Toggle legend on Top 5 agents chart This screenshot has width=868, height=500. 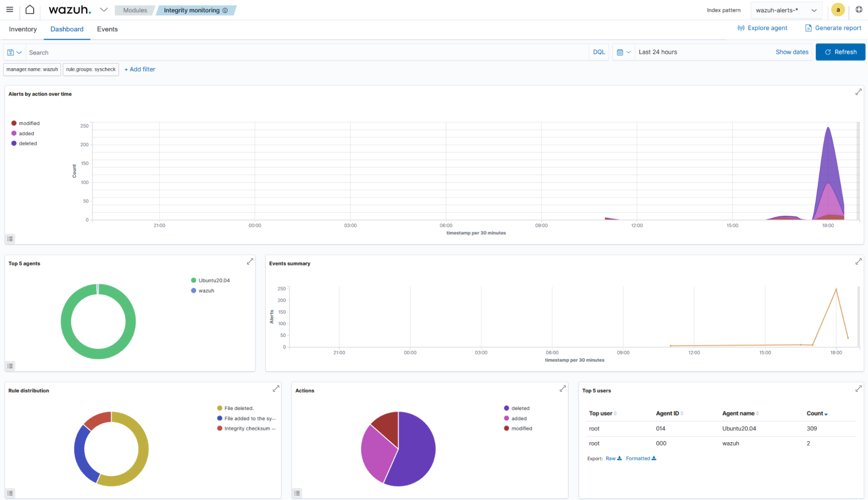pyautogui.click(x=10, y=366)
